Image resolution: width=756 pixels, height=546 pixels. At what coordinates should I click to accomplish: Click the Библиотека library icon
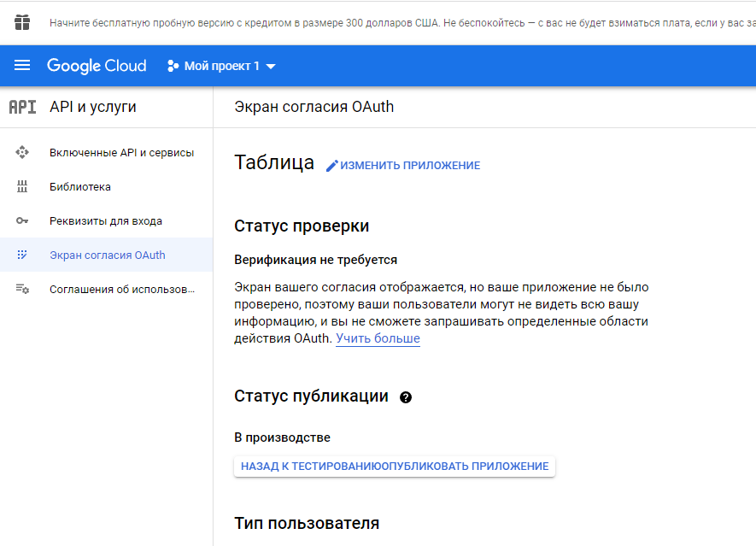(x=22, y=186)
